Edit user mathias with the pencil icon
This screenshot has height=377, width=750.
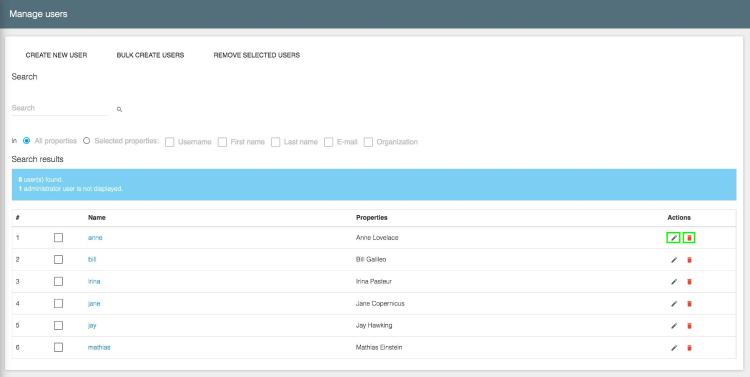[674, 348]
